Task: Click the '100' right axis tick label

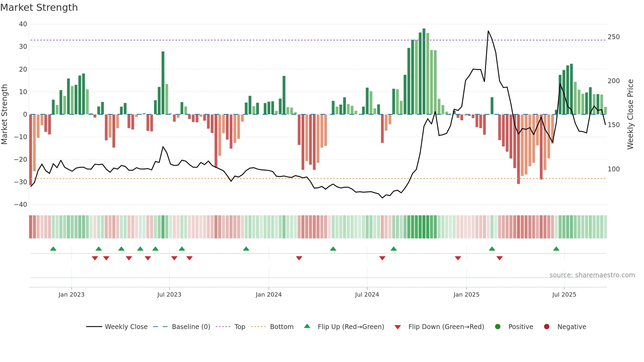Action: click(x=614, y=169)
